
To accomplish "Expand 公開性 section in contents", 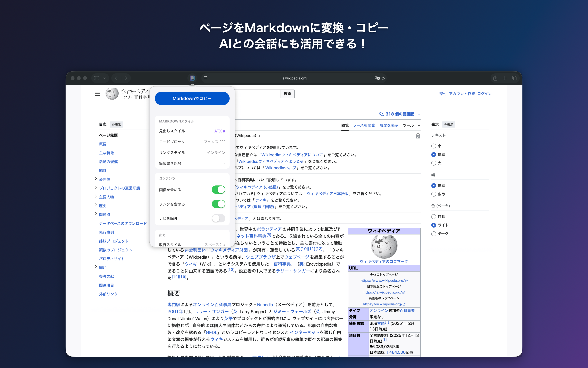I will click(96, 179).
